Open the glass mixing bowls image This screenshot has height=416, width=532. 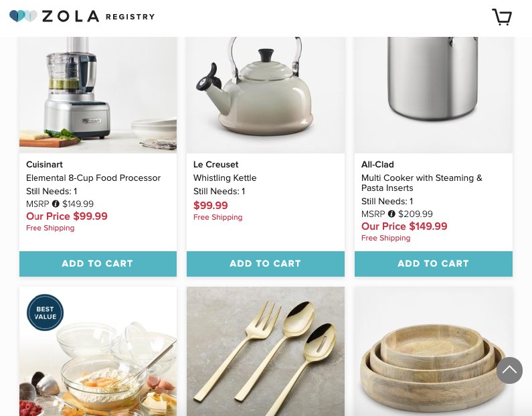(x=98, y=352)
